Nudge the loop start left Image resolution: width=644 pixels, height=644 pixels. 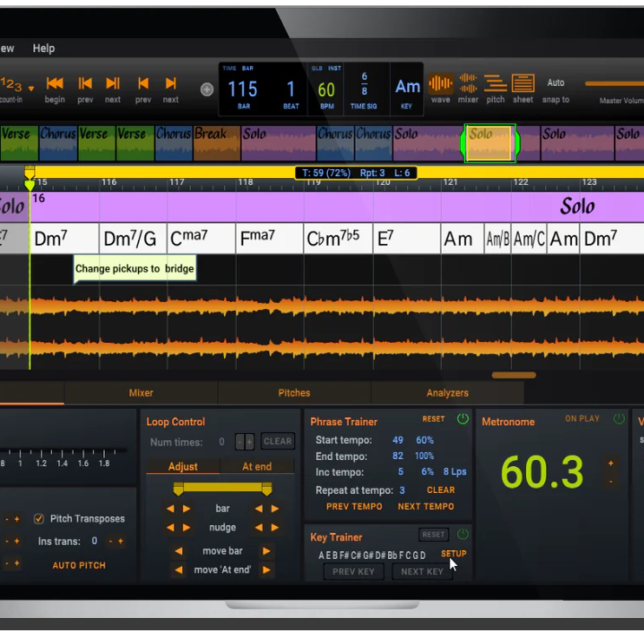(170, 528)
